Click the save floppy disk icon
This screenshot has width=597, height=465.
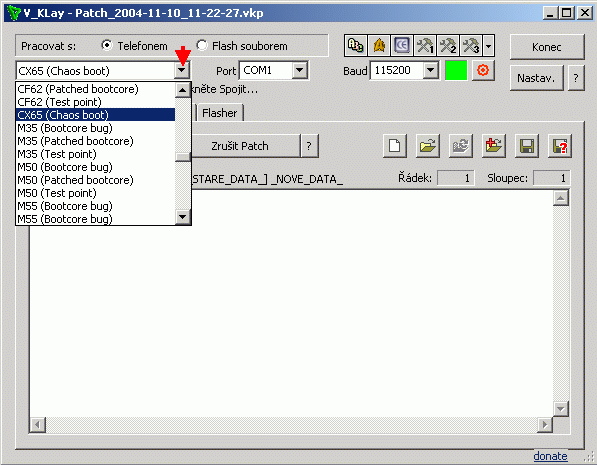[527, 146]
